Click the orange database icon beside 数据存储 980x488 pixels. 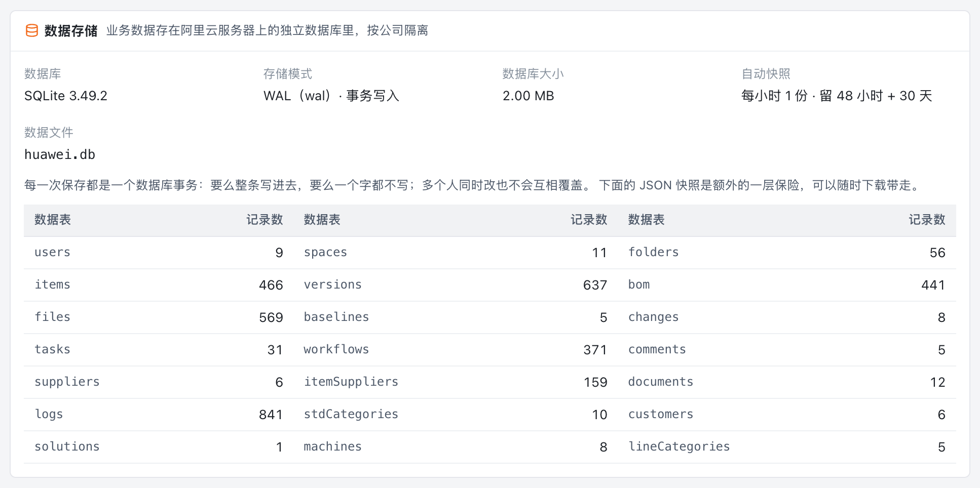click(x=32, y=30)
